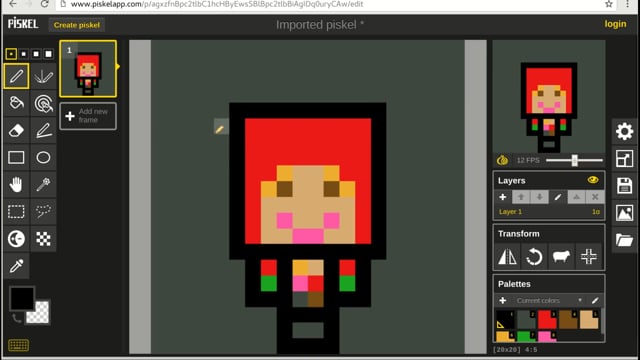The image size is (640, 360).
Task: Set pen size to four pixels
Action: pos(48,53)
